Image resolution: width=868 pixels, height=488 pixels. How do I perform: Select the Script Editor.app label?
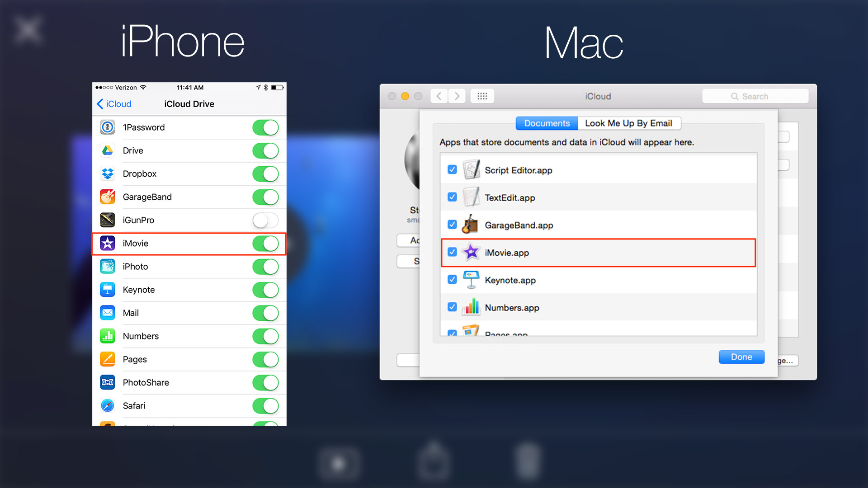click(x=519, y=170)
